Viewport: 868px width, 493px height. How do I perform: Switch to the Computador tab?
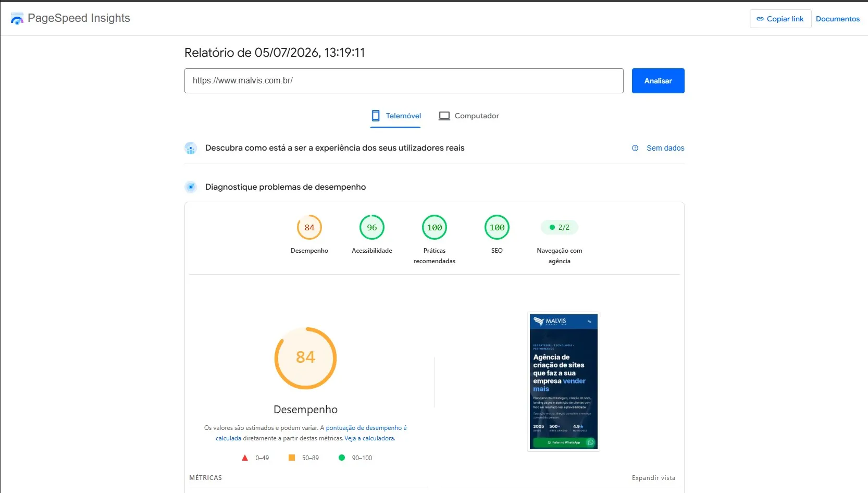(468, 116)
